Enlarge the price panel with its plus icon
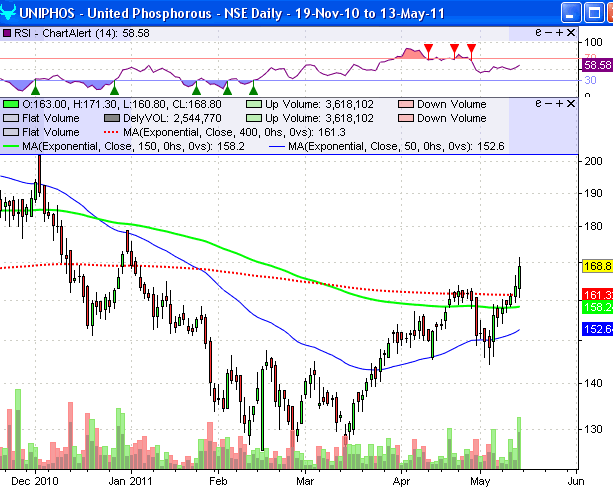 click(x=559, y=104)
